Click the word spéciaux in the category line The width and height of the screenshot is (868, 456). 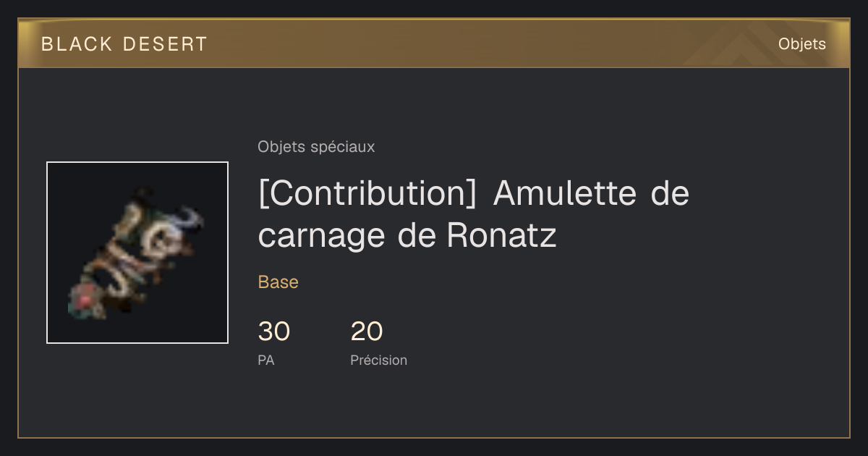pos(343,148)
